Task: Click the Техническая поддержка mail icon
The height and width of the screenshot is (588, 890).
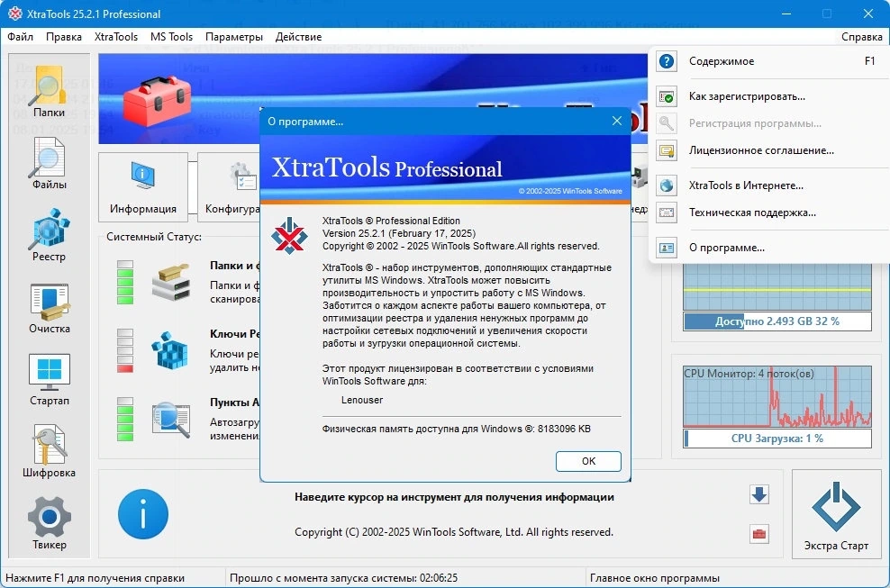Action: (667, 213)
